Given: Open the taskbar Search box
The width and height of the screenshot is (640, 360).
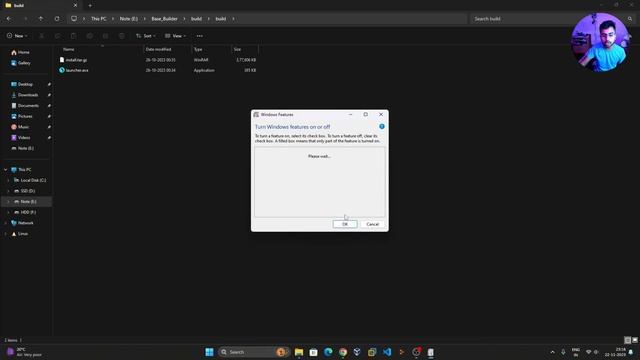Looking at the screenshot, I should 253,352.
